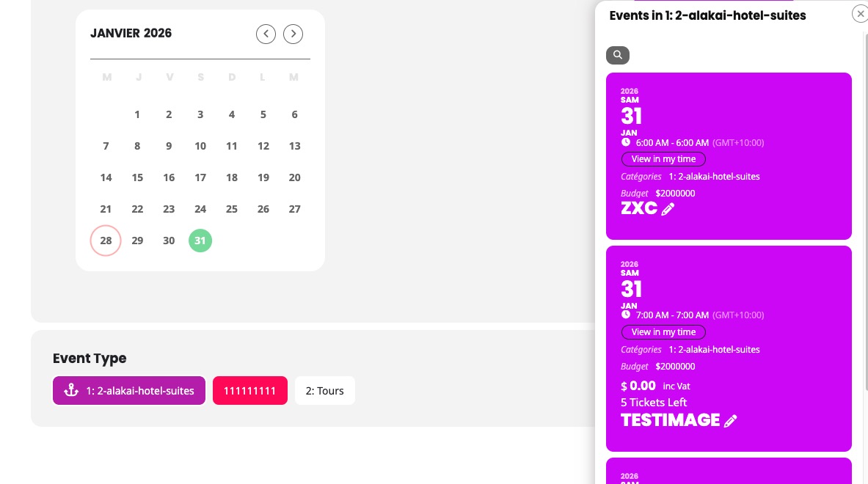
Task: Open the events search magnifier
Action: pyautogui.click(x=618, y=55)
